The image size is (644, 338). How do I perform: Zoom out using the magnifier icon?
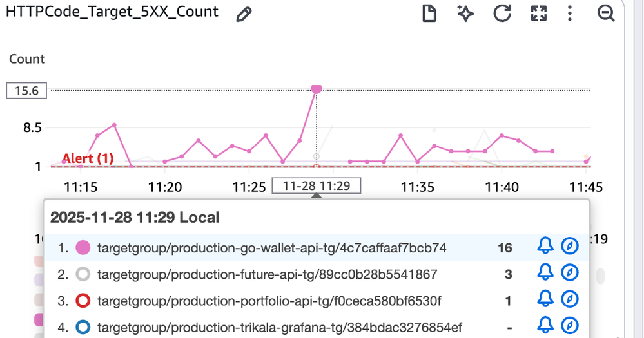tap(606, 13)
